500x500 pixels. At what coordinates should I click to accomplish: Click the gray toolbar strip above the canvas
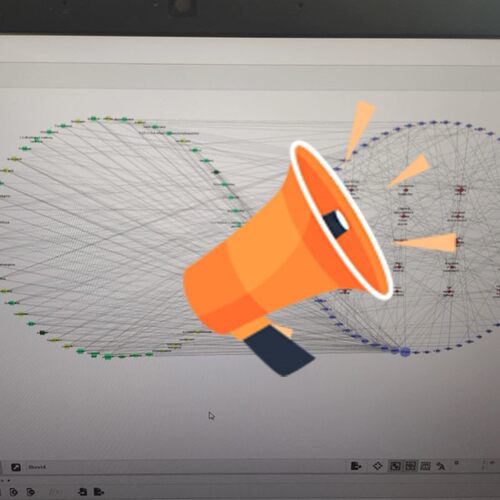[250, 76]
